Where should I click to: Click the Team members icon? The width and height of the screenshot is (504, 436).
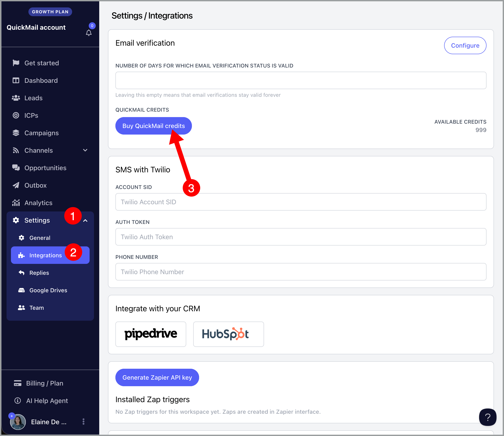(21, 308)
